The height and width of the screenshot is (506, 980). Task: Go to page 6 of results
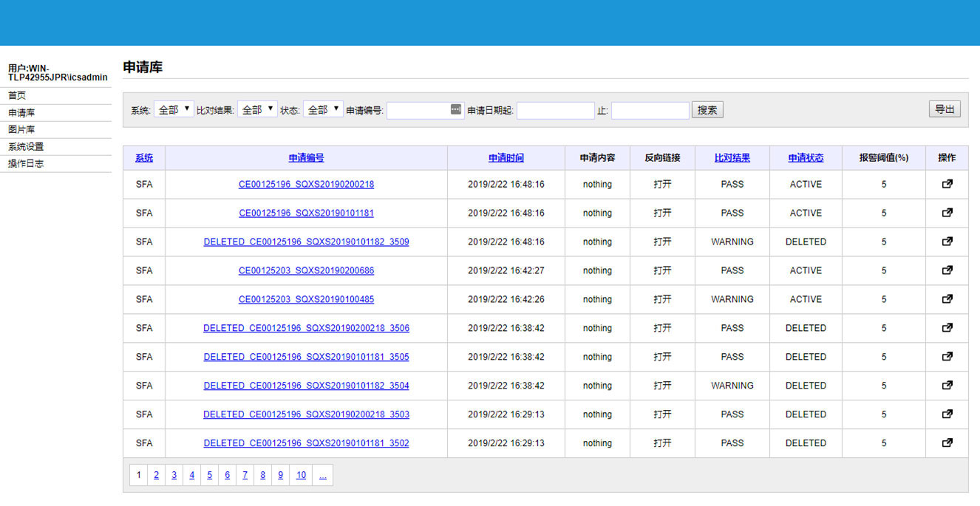(x=227, y=475)
